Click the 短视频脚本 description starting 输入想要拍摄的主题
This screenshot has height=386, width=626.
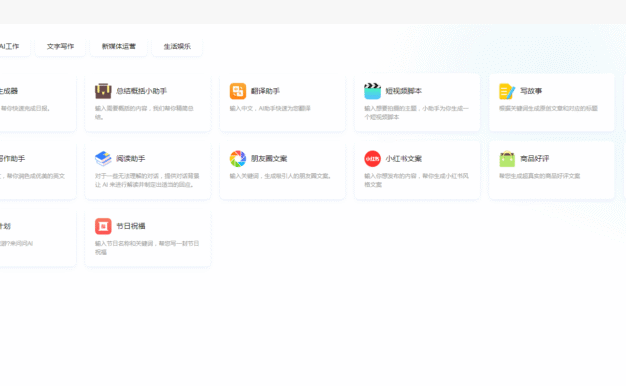coord(416,113)
